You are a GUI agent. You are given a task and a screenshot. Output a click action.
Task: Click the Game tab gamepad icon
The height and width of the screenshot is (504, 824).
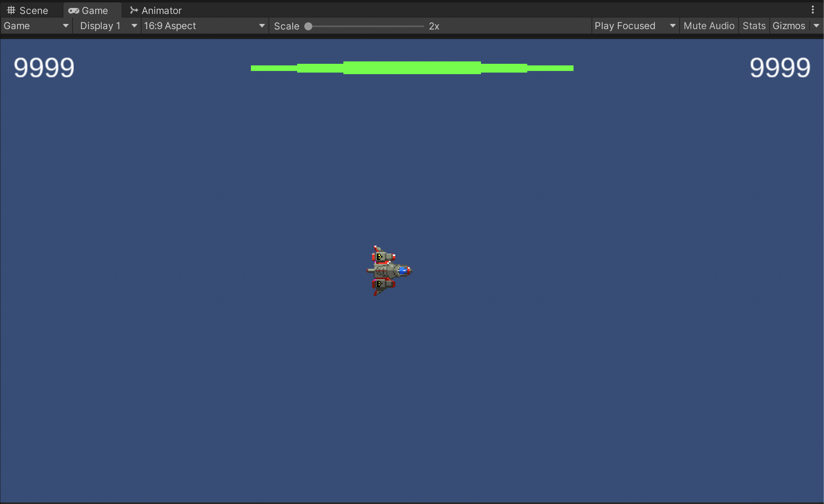(x=73, y=10)
